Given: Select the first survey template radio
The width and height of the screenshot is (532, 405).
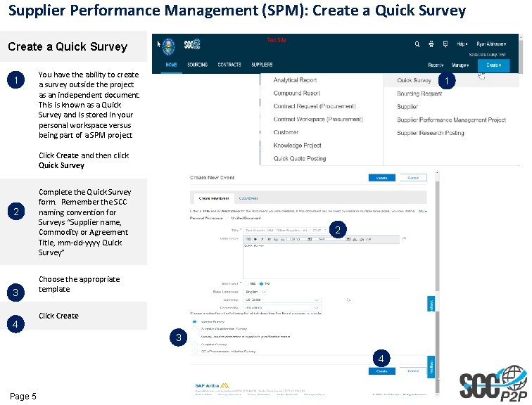Looking at the screenshot, I should click(194, 321).
